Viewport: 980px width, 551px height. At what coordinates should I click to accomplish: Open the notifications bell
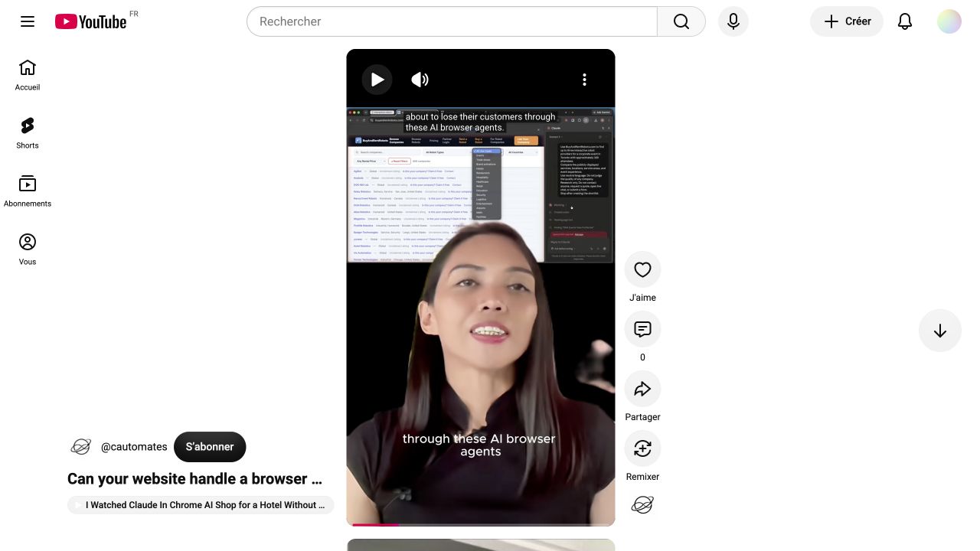click(905, 21)
